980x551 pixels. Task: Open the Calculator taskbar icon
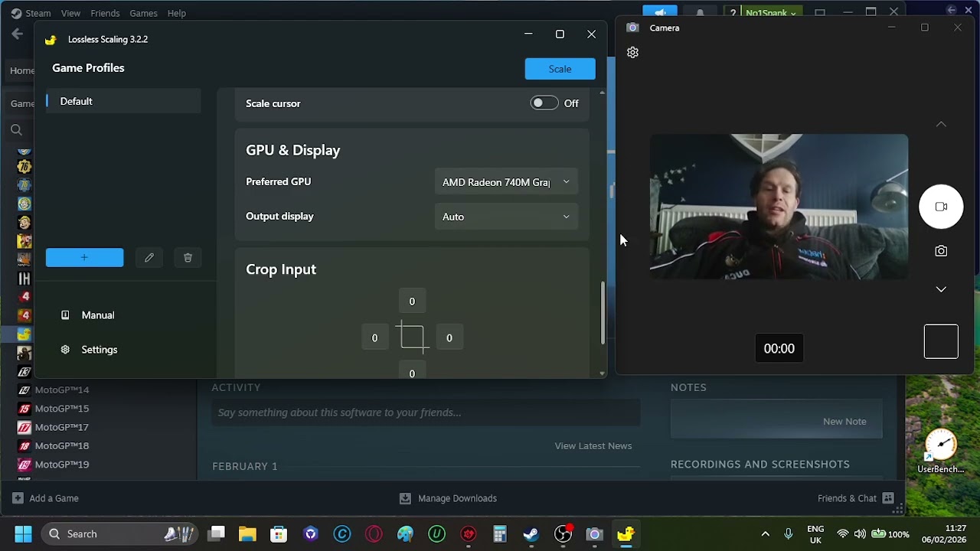[500, 534]
